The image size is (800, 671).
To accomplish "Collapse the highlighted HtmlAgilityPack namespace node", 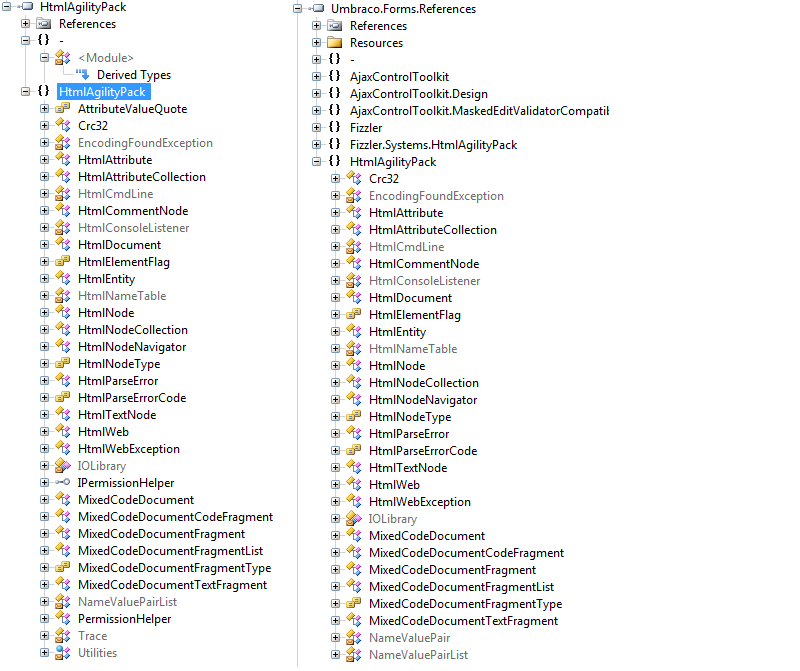I will click(x=26, y=91).
